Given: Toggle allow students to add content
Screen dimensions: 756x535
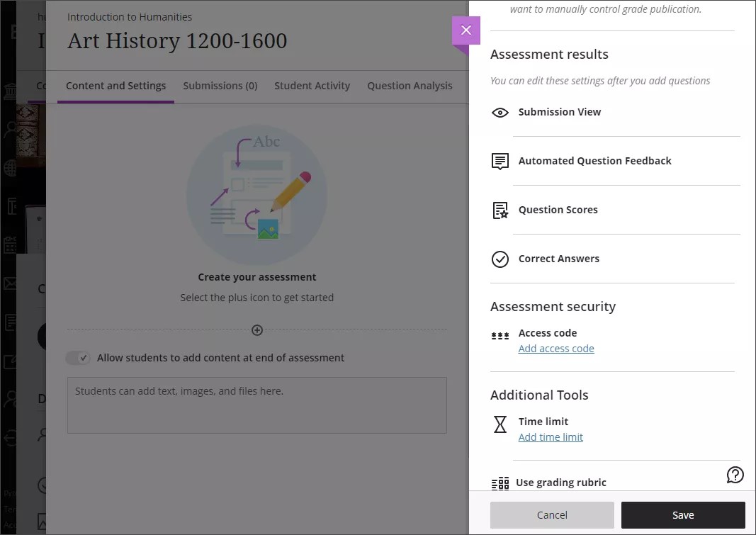Looking at the screenshot, I should [78, 358].
